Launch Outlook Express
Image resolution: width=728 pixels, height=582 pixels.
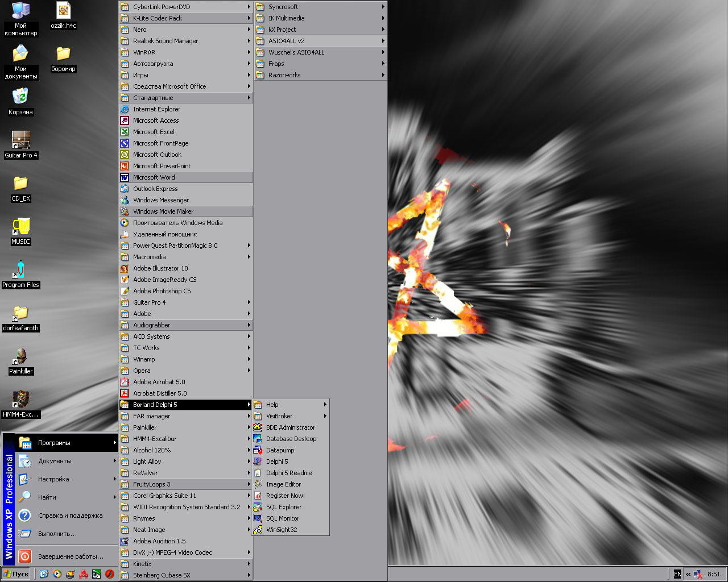(x=186, y=189)
